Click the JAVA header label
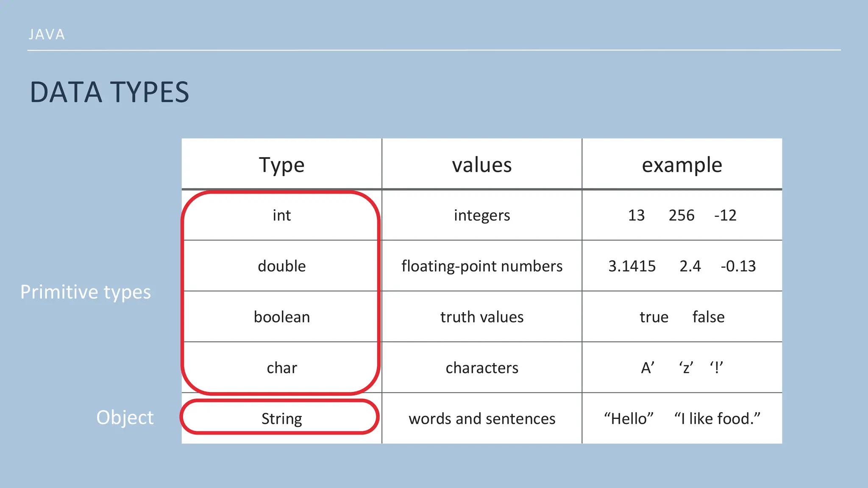This screenshot has height=488, width=868. [47, 34]
